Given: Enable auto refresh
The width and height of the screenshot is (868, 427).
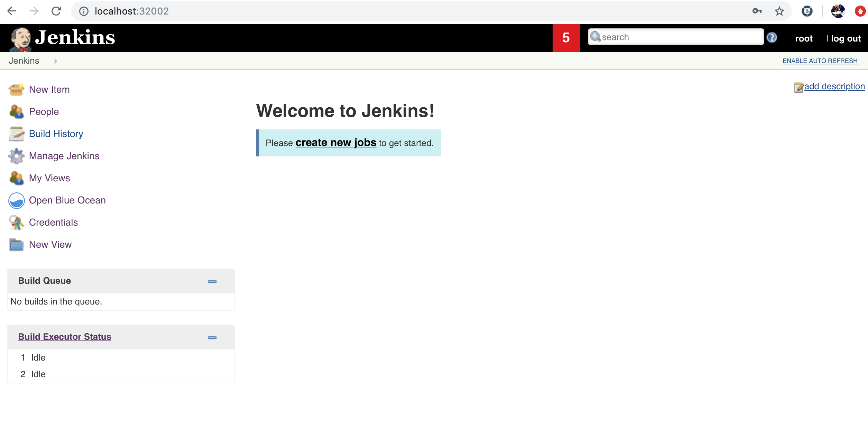Looking at the screenshot, I should coord(820,61).
